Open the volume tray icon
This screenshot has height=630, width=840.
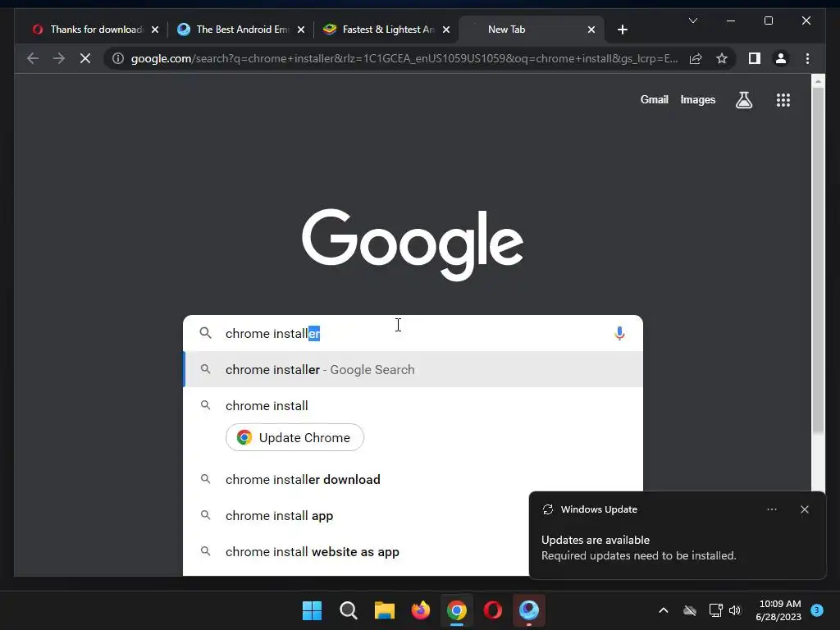point(735,610)
